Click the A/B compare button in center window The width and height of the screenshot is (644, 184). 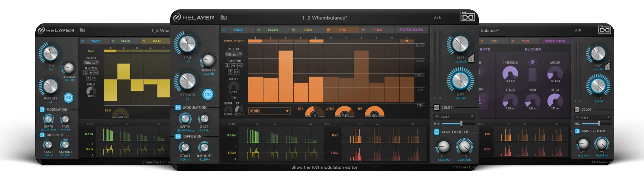pyautogui.click(x=437, y=18)
